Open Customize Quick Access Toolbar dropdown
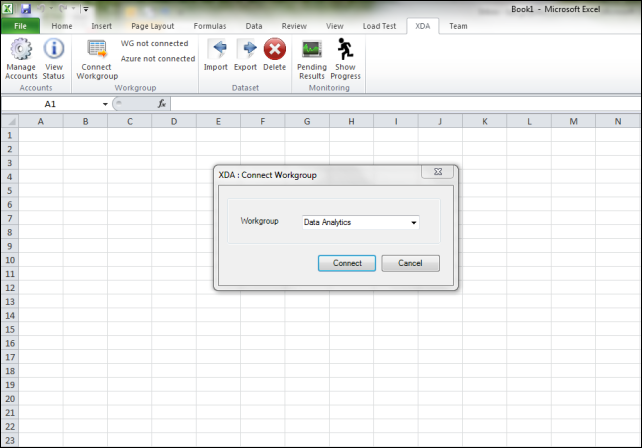642x448 pixels. coord(86,9)
